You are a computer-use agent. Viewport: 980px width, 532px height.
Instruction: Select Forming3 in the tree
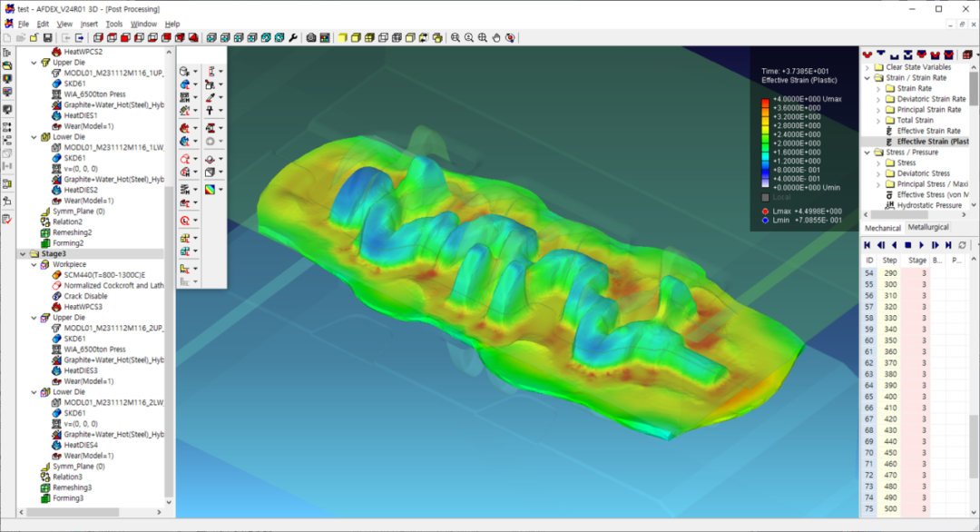tap(68, 498)
